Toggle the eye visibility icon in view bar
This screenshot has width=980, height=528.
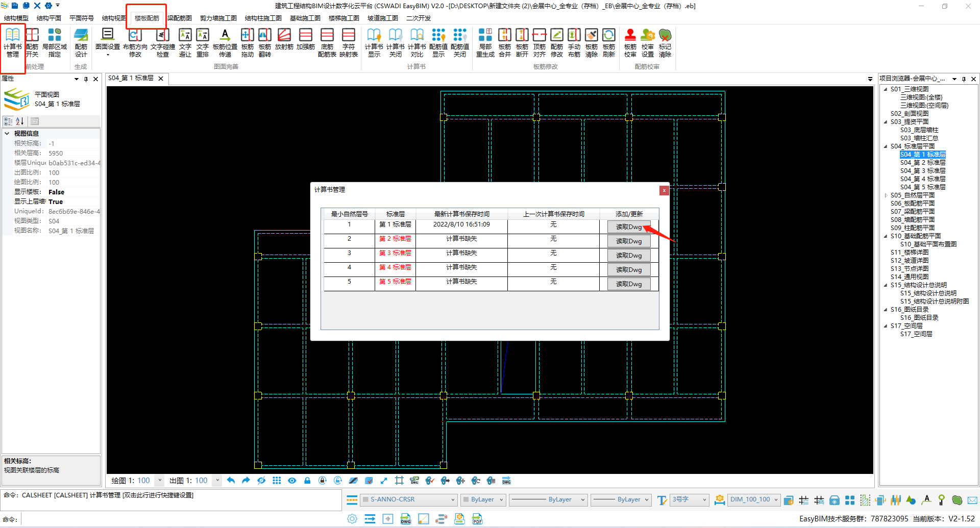[292, 481]
